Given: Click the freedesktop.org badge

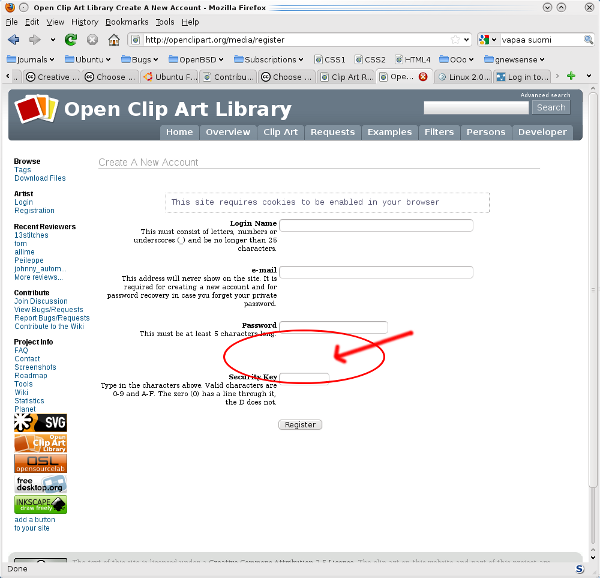Looking at the screenshot, I should [x=40, y=482].
